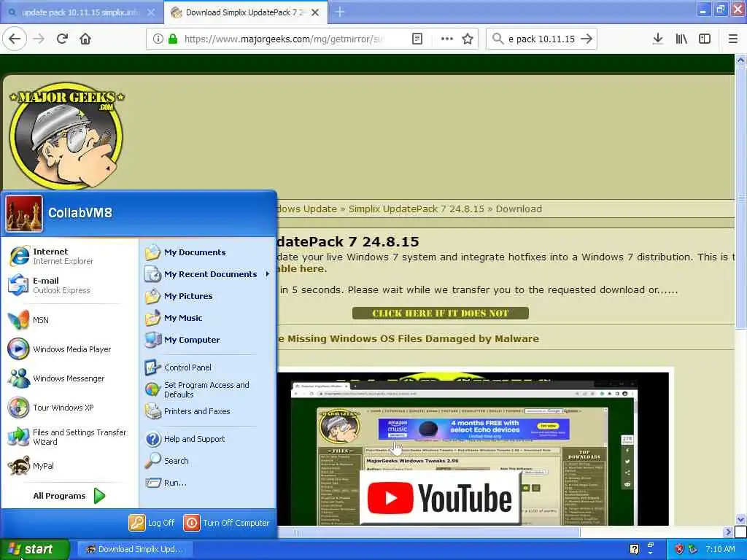Click the CollabVM8 user picture

click(x=24, y=214)
